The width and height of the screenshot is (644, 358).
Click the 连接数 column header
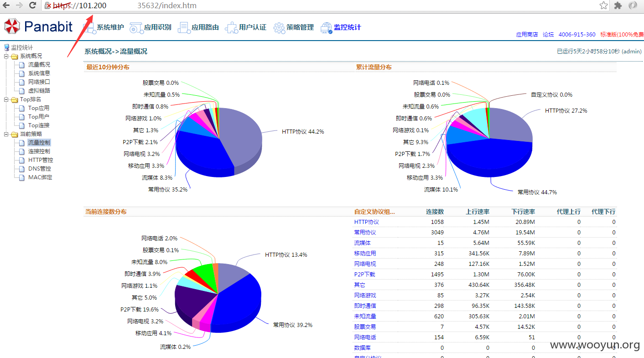(x=435, y=212)
